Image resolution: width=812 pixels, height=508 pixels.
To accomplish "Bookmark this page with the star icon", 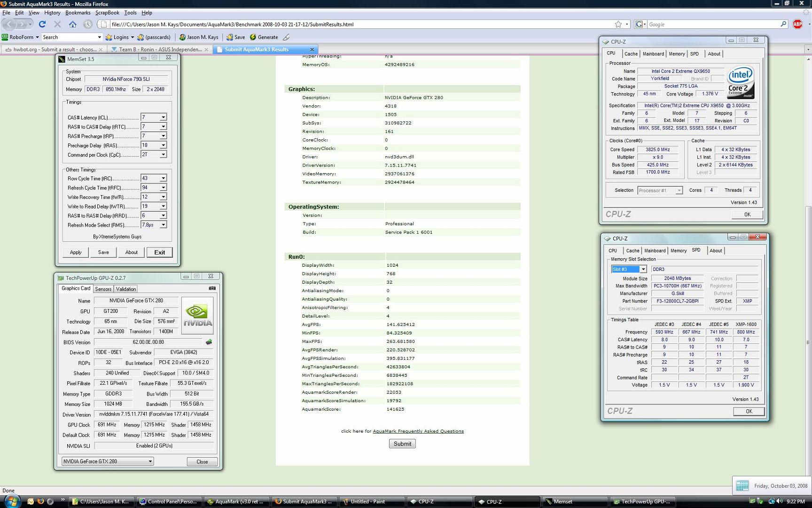I will [618, 24].
